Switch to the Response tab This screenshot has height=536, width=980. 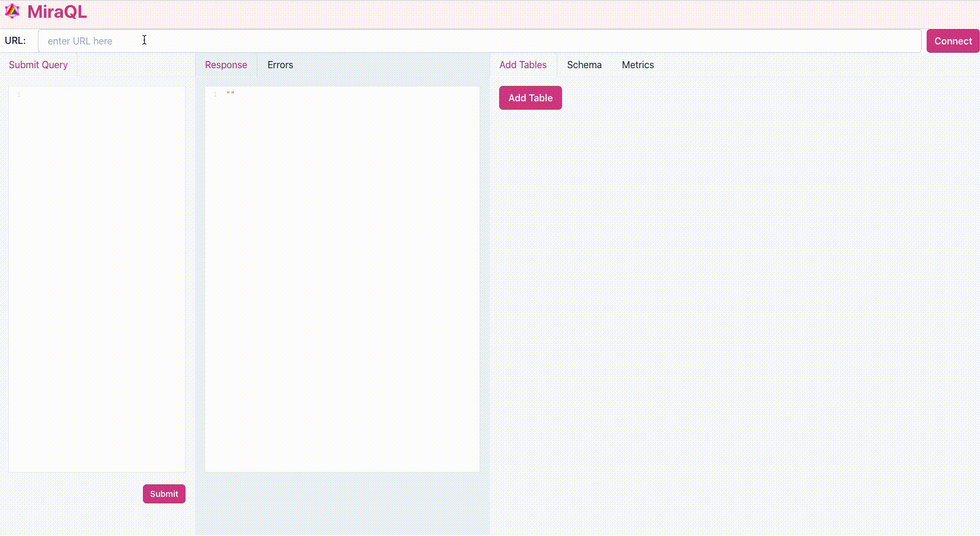(x=226, y=65)
